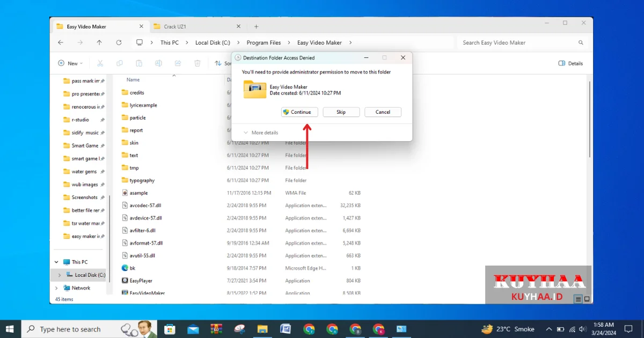Click the Share icon in toolbar
The height and width of the screenshot is (338, 644).
point(178,63)
